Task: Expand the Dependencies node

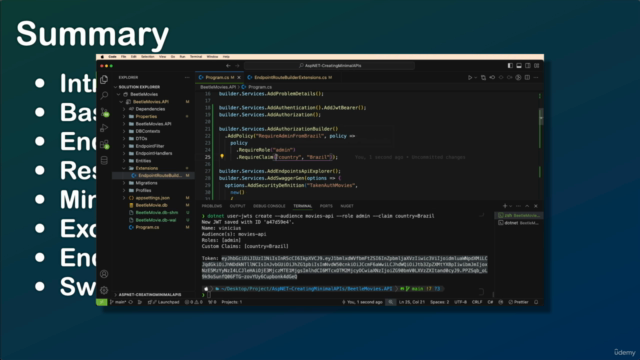Action: pos(124,109)
